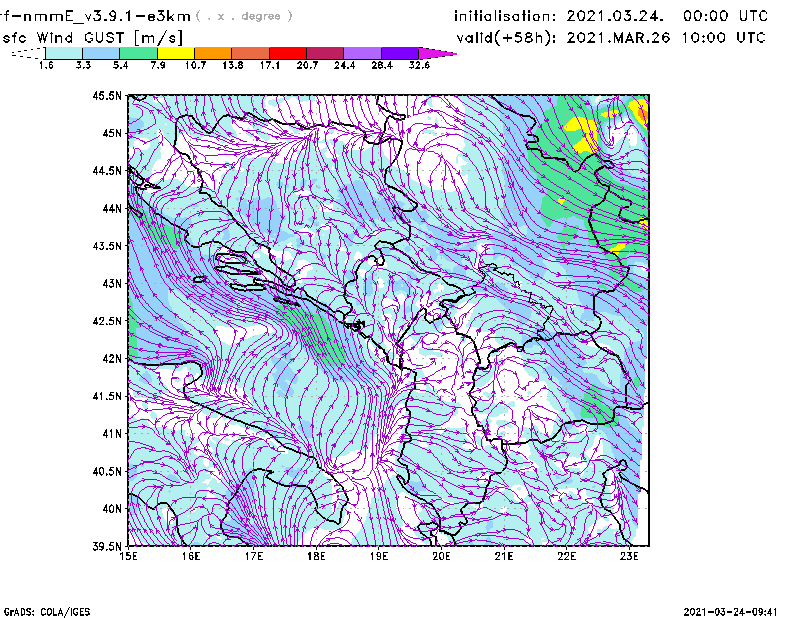Viewport: 800px width, 618px height.
Task: Click the light blue 3.3–5.4 legend swatch
Action: pos(101,53)
